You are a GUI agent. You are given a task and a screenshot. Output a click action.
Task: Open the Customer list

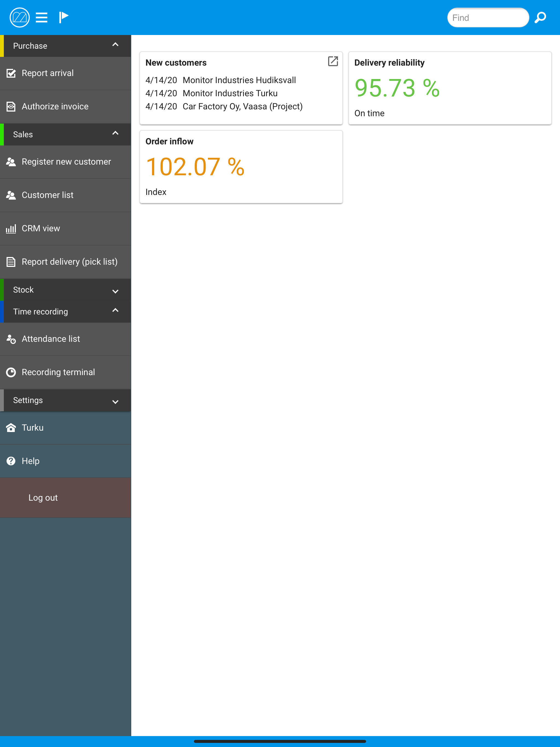click(x=66, y=195)
